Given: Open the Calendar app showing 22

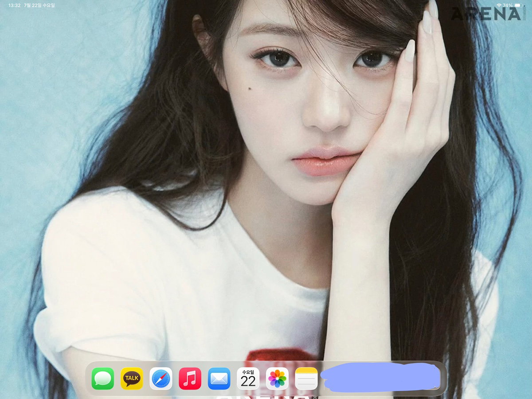Looking at the screenshot, I should tap(248, 379).
